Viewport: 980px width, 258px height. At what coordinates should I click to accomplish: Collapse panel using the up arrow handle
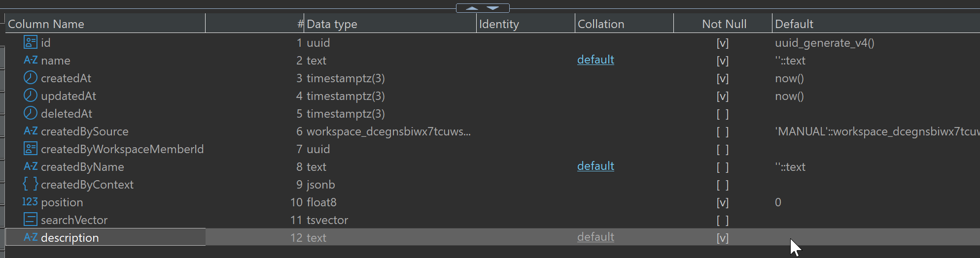pyautogui.click(x=472, y=8)
